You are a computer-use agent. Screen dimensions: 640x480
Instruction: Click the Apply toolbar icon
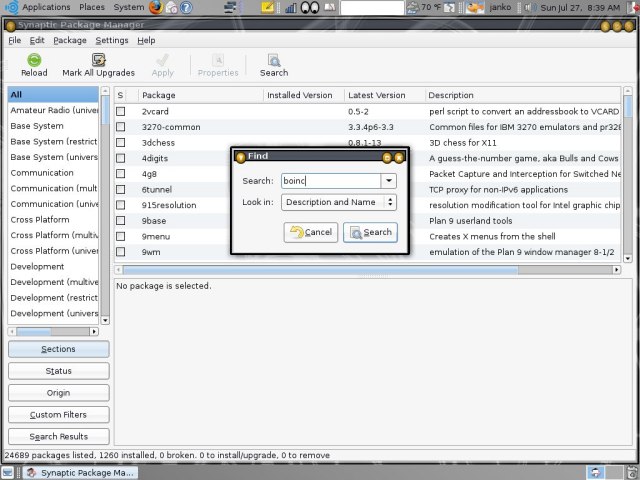(x=162, y=60)
